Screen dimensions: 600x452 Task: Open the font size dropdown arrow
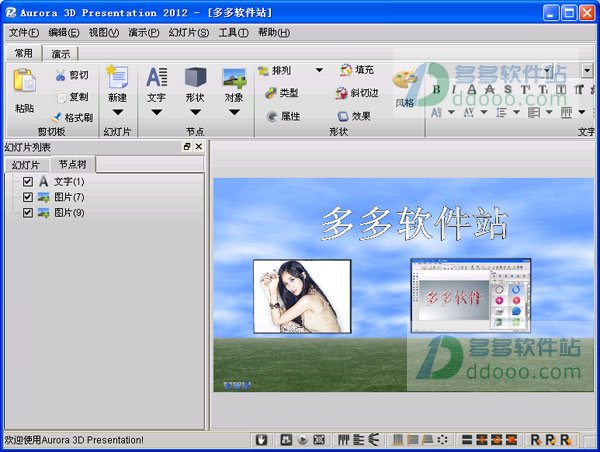(451, 112)
